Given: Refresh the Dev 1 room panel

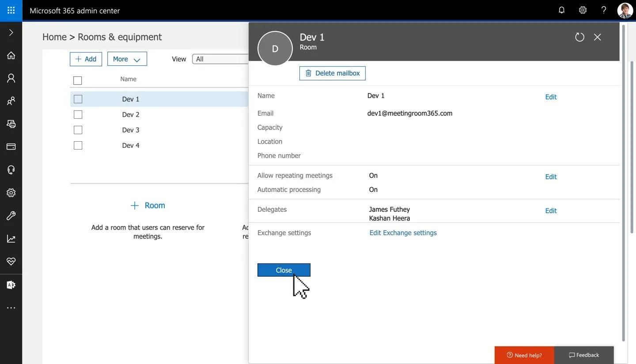Looking at the screenshot, I should (x=579, y=37).
